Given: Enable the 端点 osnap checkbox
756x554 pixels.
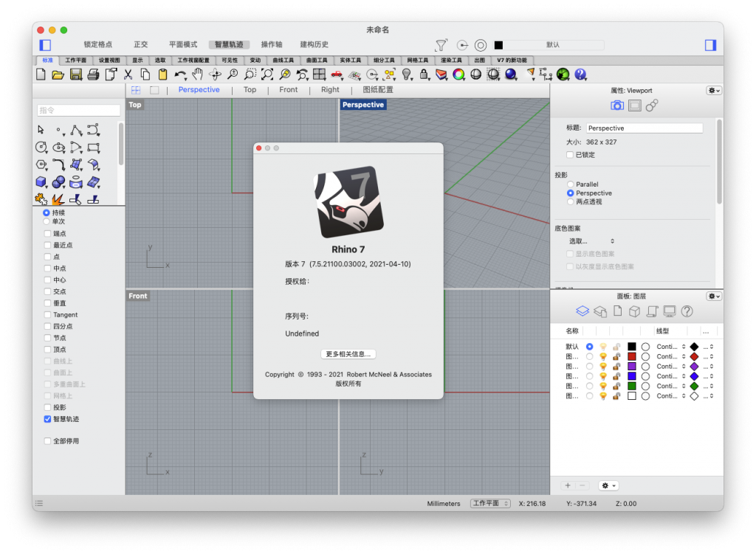Looking at the screenshot, I should (x=47, y=234).
